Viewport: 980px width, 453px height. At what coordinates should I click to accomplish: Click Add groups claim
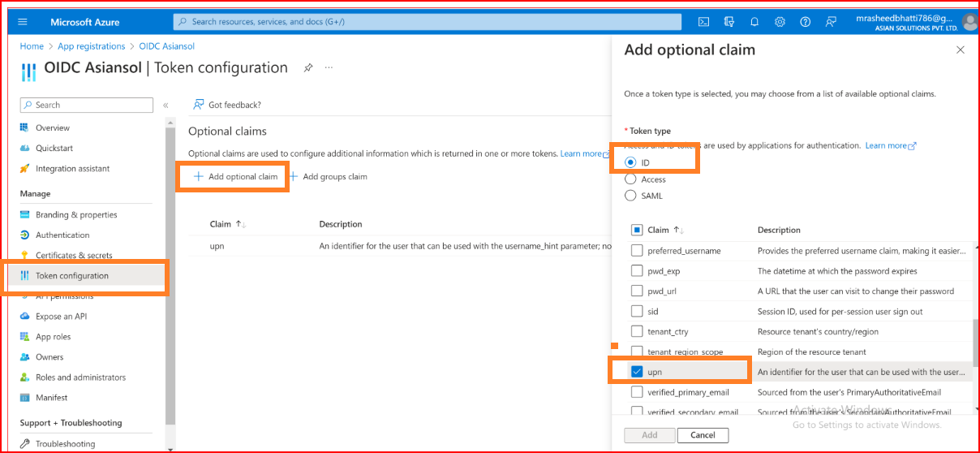pos(328,177)
